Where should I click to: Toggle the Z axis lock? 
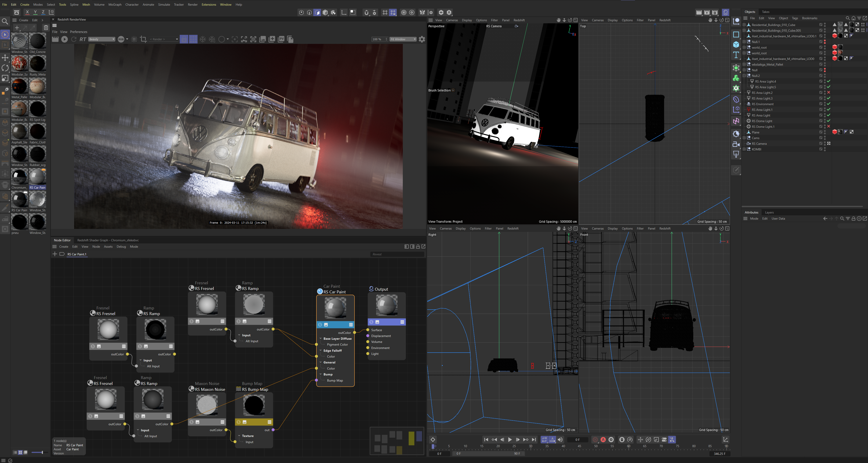[43, 12]
